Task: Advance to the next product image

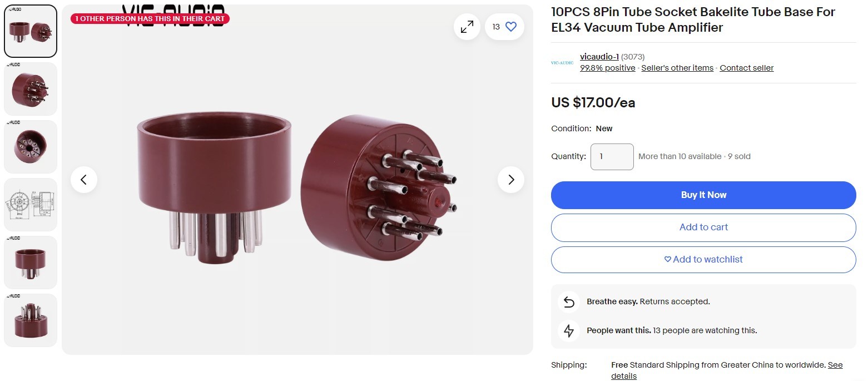Action: click(x=511, y=180)
